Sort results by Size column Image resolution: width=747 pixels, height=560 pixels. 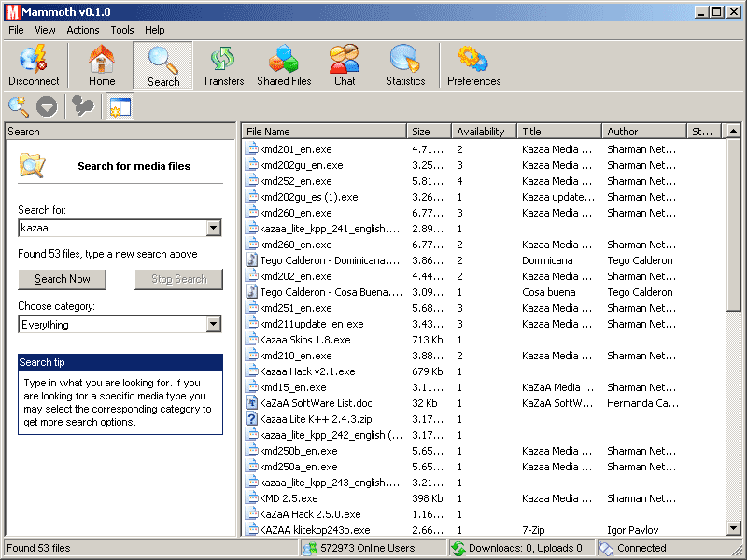pyautogui.click(x=429, y=132)
